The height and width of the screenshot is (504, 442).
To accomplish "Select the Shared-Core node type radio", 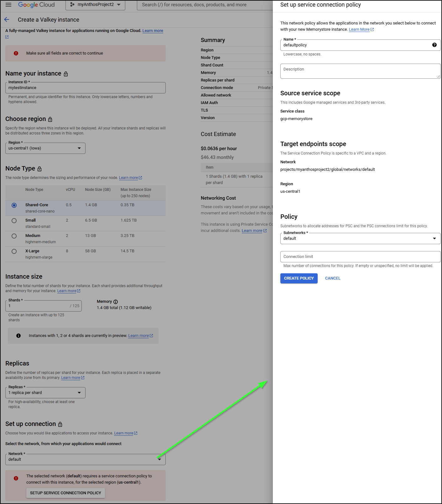I will click(x=14, y=205).
